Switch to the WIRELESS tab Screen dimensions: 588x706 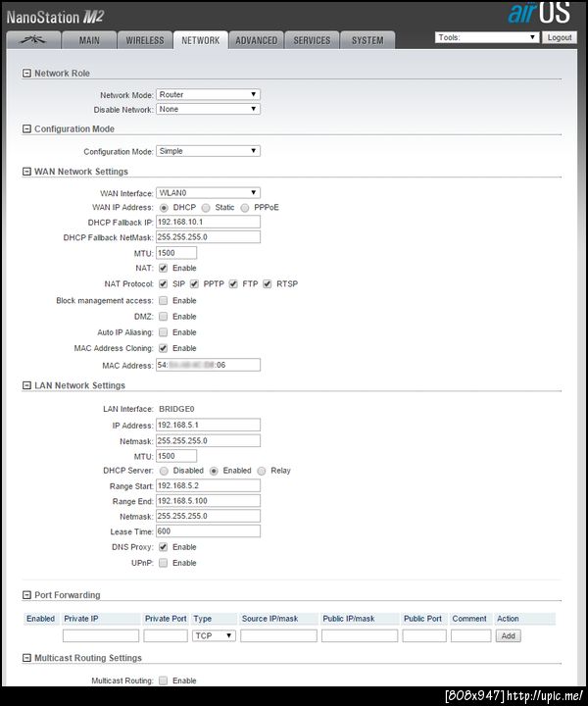[x=145, y=40]
